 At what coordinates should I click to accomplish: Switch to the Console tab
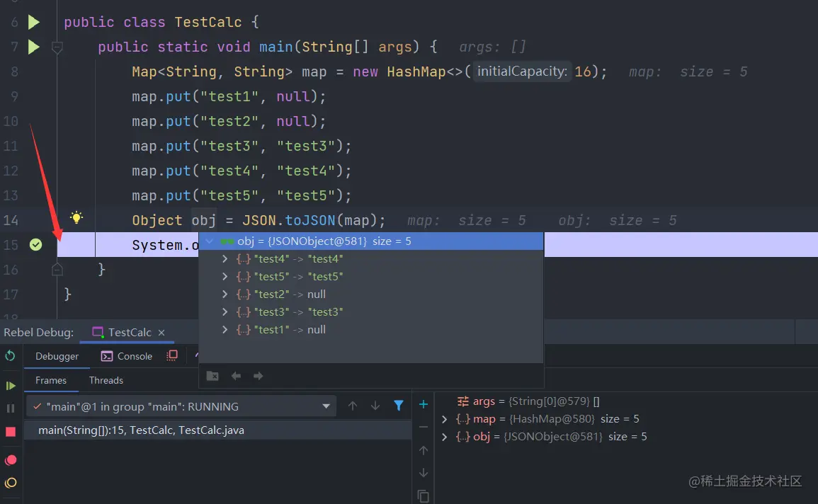pyautogui.click(x=127, y=357)
